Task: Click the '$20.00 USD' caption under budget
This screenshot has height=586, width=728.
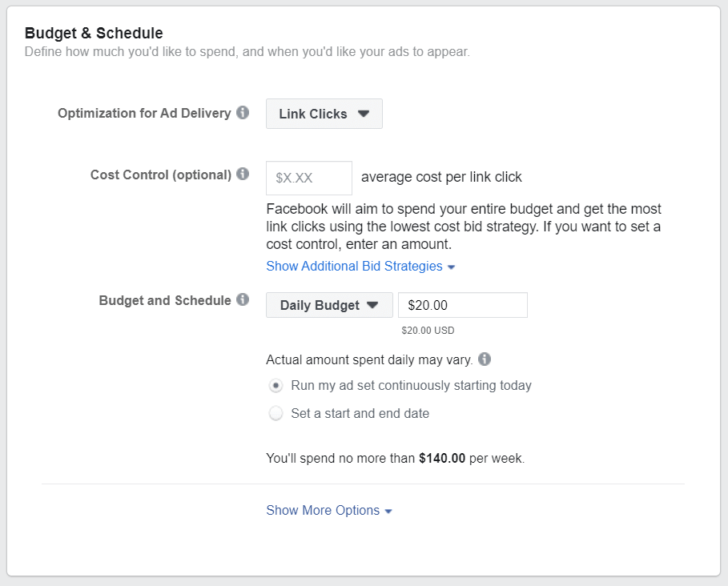Action: pos(428,330)
